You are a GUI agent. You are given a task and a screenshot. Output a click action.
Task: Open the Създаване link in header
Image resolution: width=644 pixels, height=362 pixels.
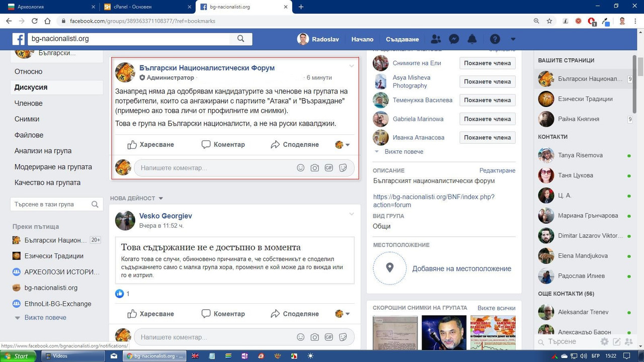coord(402,39)
